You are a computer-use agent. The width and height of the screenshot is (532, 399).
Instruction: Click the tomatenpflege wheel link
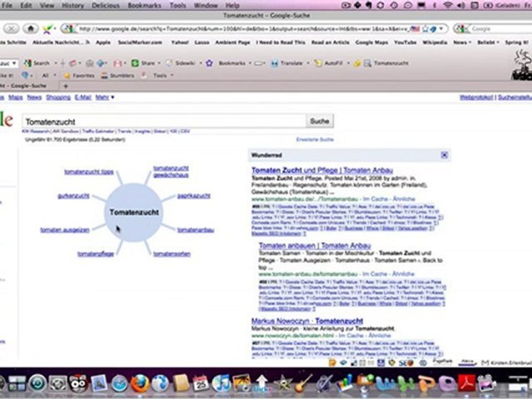tap(96, 254)
